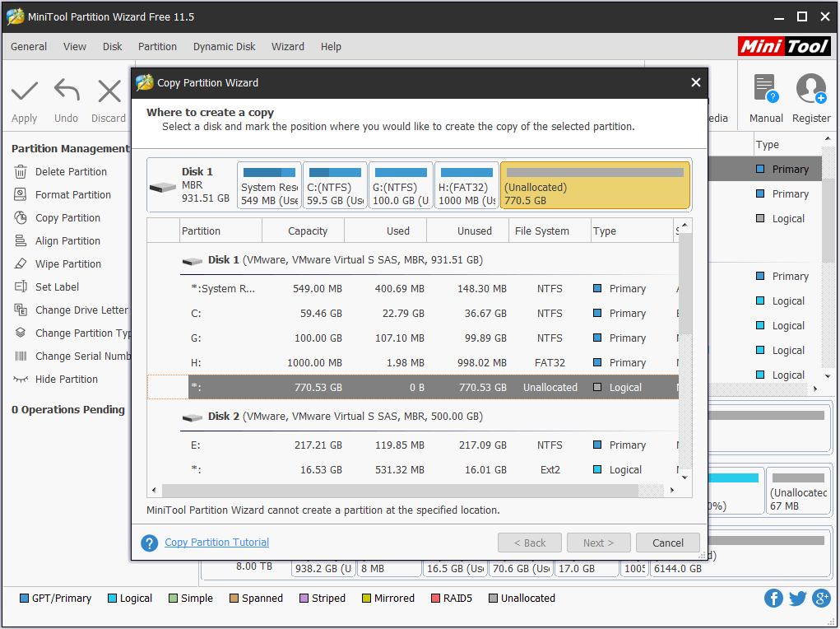The width and height of the screenshot is (840, 629).
Task: Click the Back button
Action: 529,543
